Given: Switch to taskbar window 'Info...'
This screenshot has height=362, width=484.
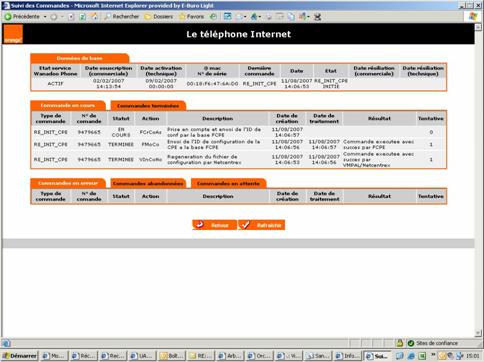Looking at the screenshot, I should click(x=347, y=356).
